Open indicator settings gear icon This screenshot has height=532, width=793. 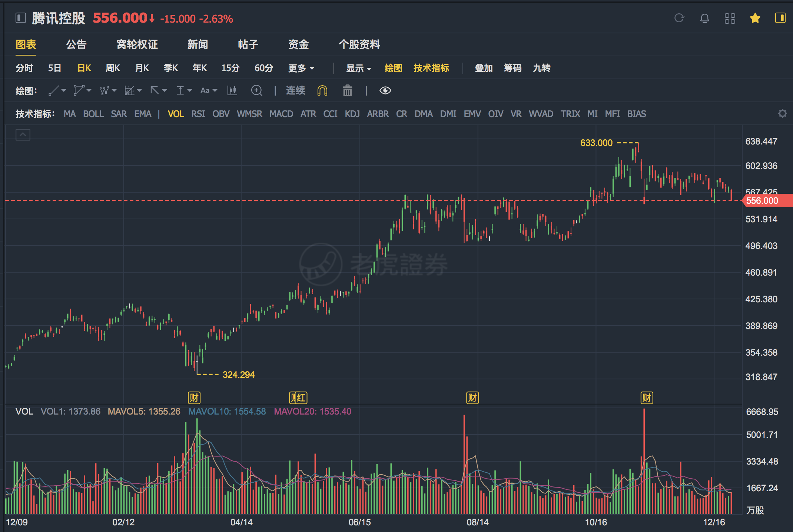coord(782,113)
